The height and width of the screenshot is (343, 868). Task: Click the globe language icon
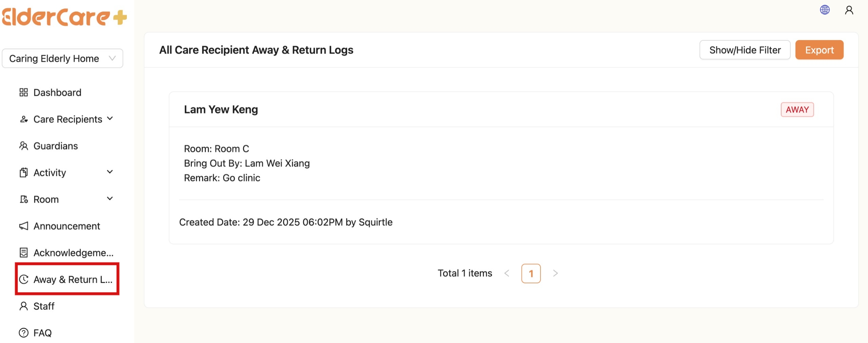825,9
